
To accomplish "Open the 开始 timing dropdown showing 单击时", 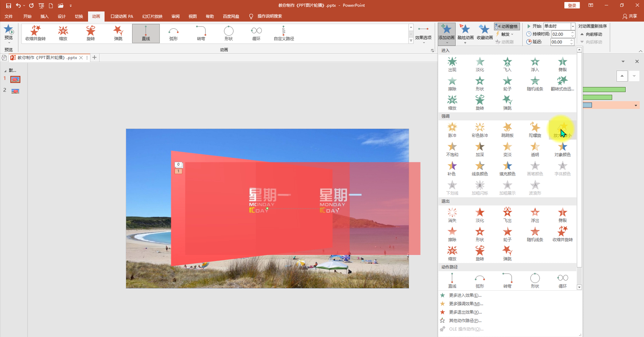I will click(559, 26).
